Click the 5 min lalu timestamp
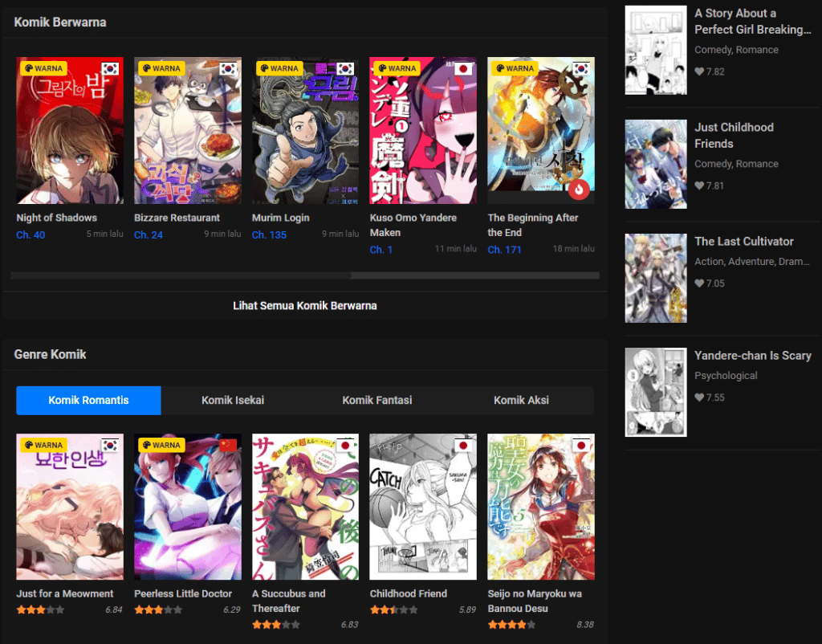Image resolution: width=822 pixels, height=644 pixels. click(x=105, y=234)
